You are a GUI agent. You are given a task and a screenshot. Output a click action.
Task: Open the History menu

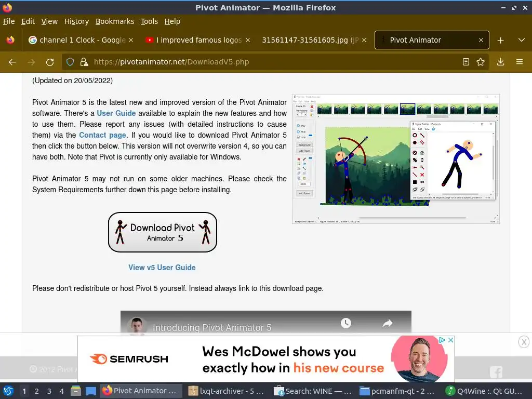76,21
